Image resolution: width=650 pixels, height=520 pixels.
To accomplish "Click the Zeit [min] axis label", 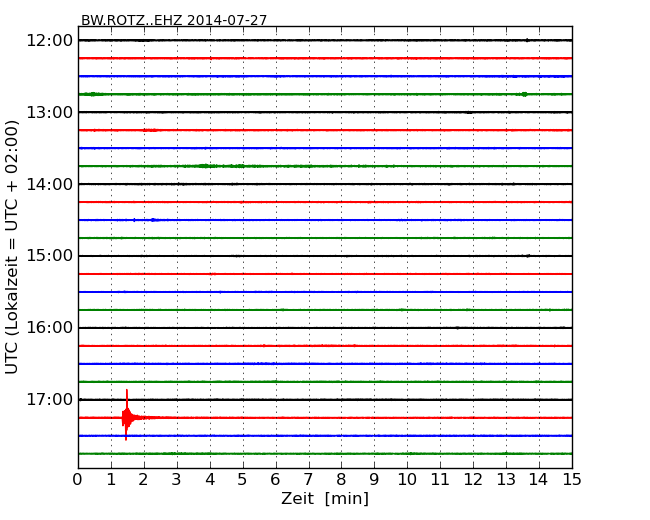I will 325,498.
